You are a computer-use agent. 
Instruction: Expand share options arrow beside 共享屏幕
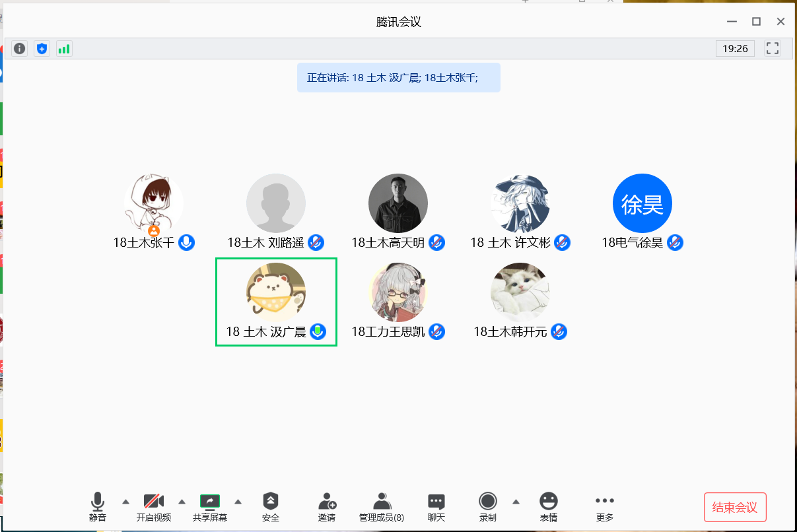tap(238, 501)
